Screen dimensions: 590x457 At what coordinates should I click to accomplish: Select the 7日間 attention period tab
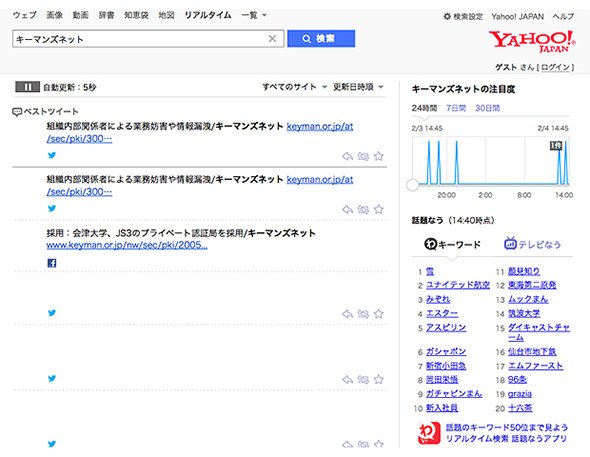click(456, 108)
